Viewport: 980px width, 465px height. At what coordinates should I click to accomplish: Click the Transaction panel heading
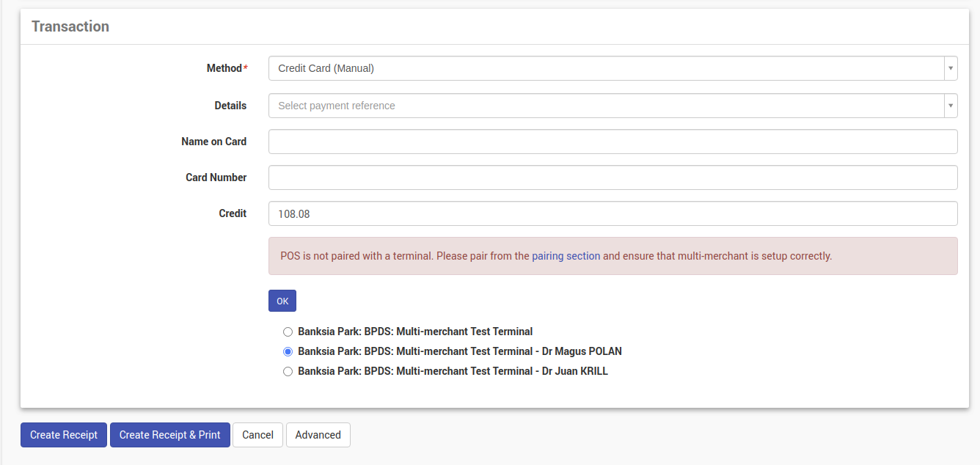70,26
